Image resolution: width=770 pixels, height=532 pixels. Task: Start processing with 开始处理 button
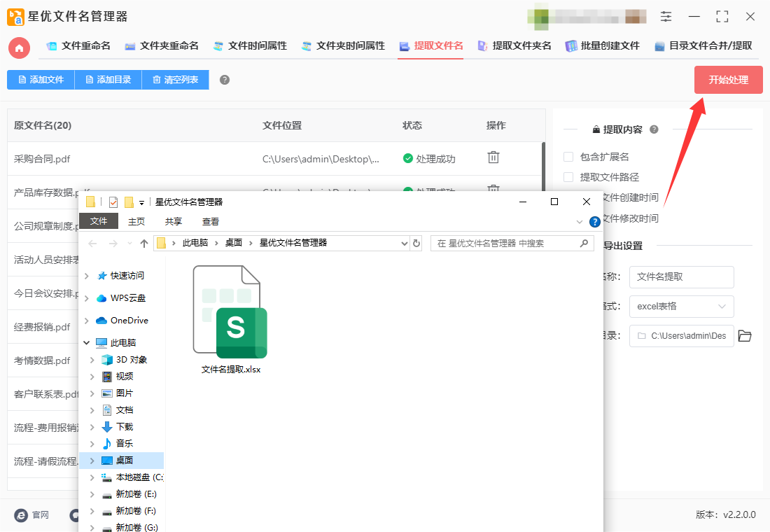pyautogui.click(x=728, y=80)
